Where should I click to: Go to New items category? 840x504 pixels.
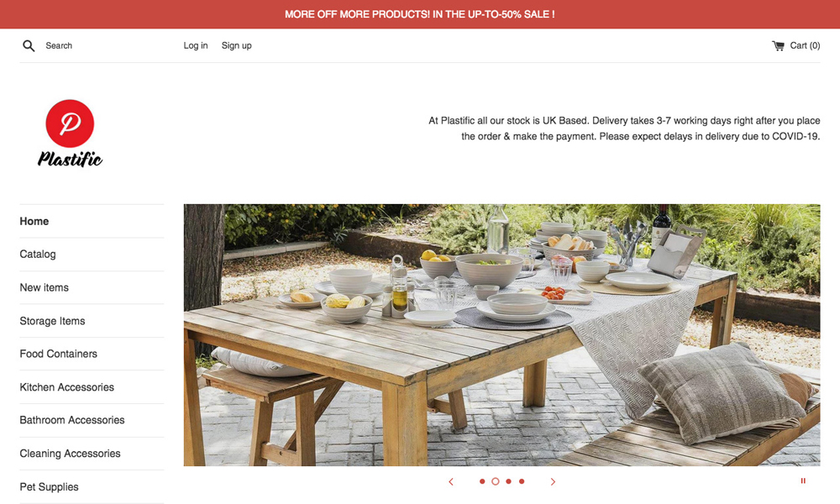[x=44, y=287]
